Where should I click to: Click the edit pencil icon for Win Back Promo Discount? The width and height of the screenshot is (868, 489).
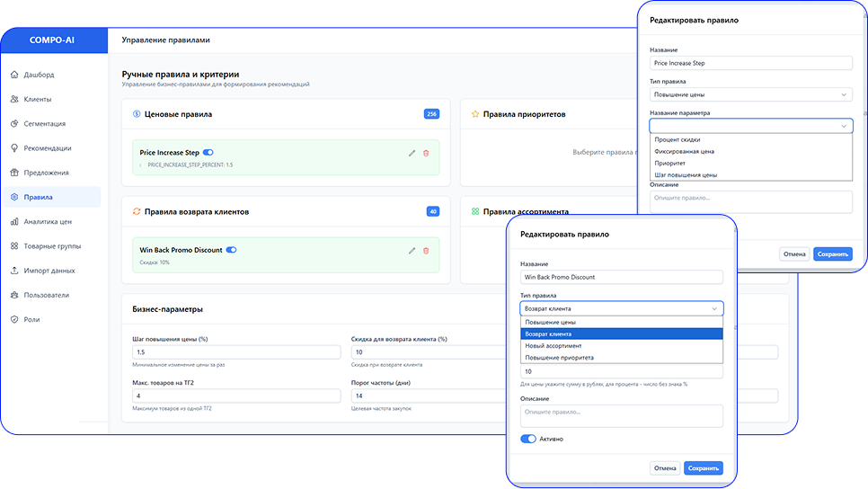click(x=412, y=250)
